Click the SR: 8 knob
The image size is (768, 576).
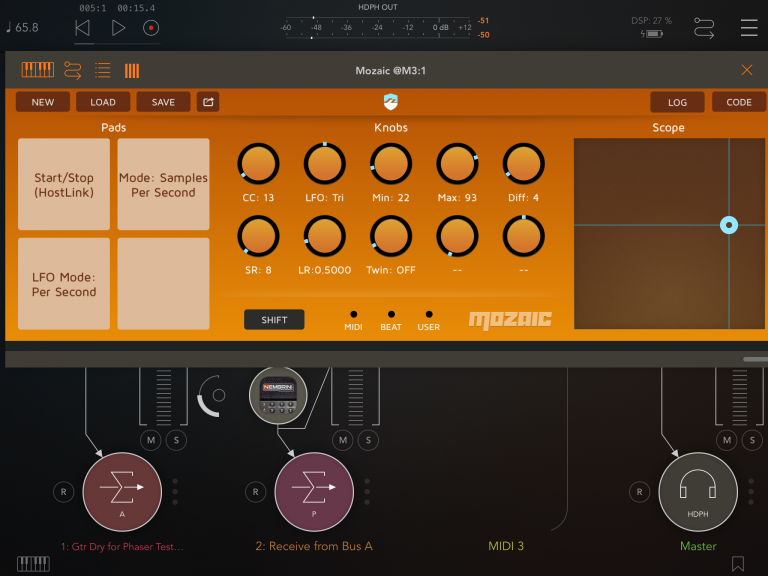point(258,236)
